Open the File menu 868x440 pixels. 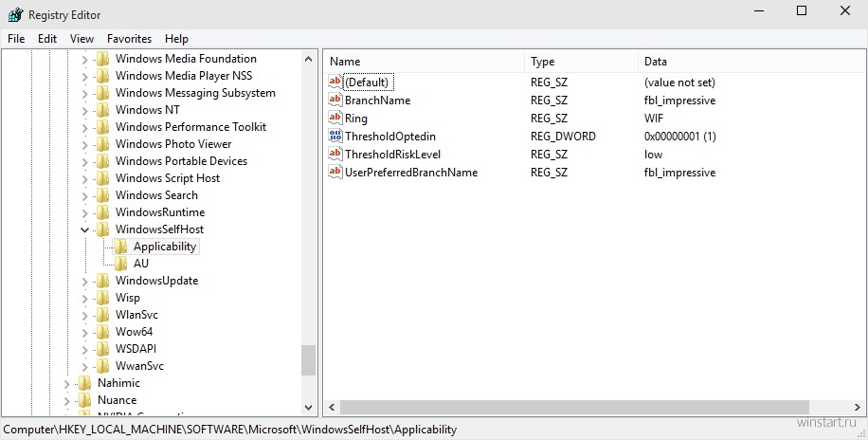coord(16,39)
